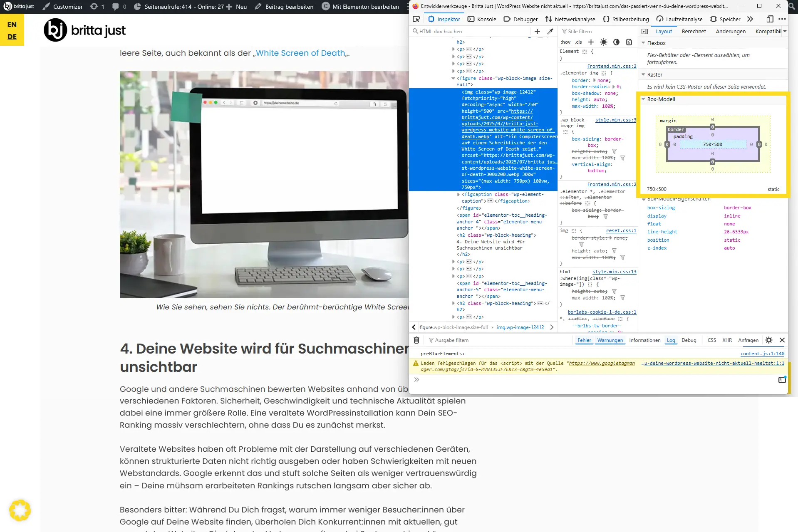Image resolution: width=798 pixels, height=532 pixels.
Task: Expand the first collapsed p node above figure
Action: [454, 49]
